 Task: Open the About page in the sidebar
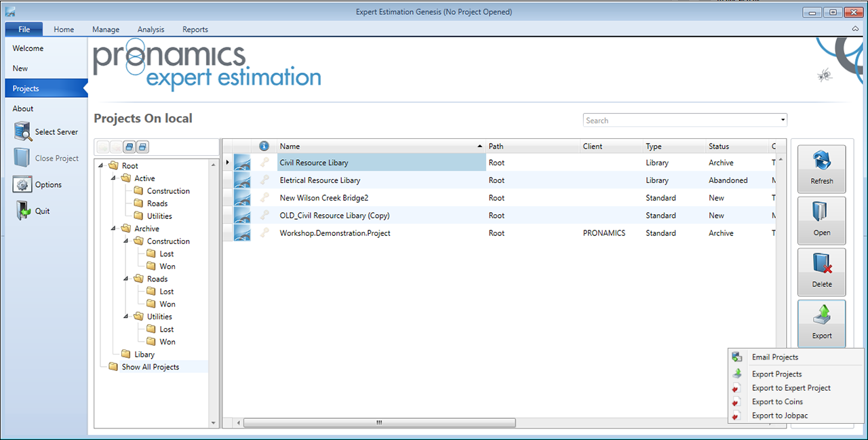click(23, 108)
